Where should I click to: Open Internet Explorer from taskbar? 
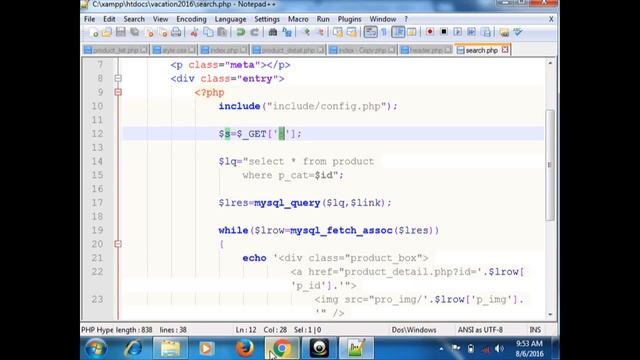[133, 348]
